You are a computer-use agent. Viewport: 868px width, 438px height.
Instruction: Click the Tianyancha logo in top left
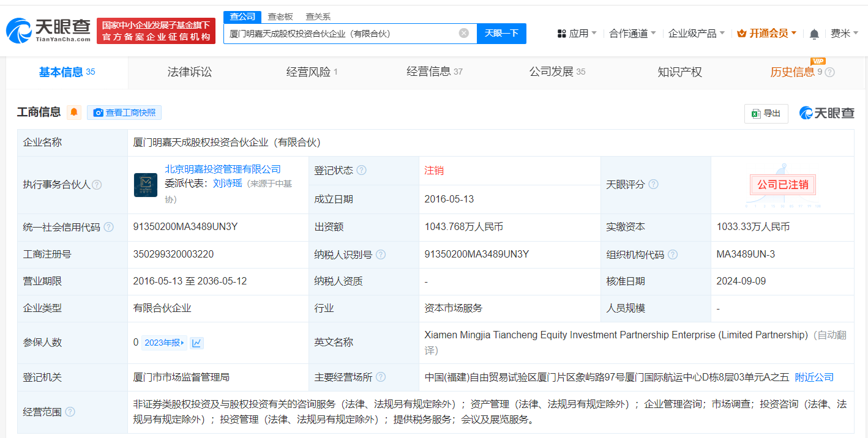45,28
